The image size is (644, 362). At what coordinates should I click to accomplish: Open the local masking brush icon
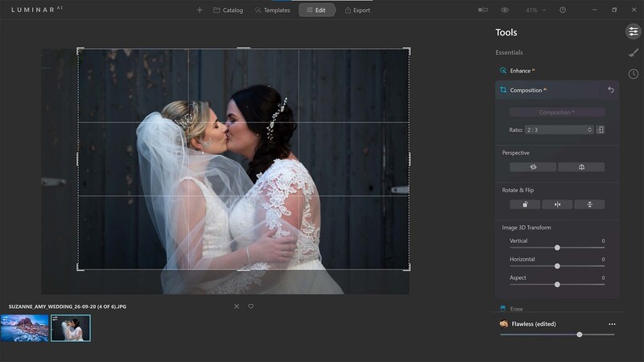634,52
